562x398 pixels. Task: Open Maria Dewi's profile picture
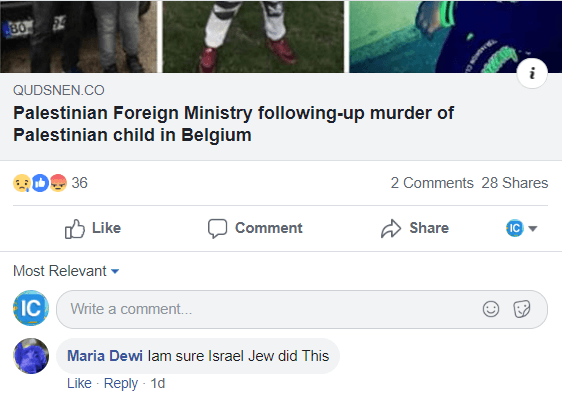click(31, 356)
